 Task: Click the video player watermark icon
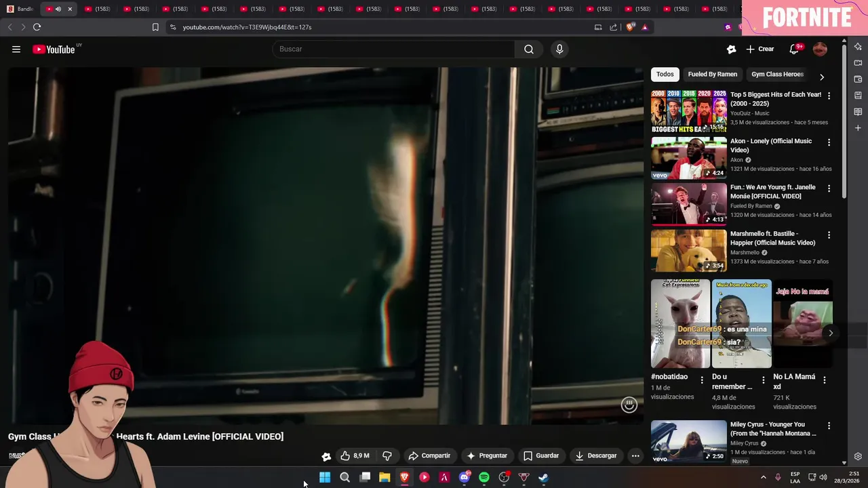[629, 405]
